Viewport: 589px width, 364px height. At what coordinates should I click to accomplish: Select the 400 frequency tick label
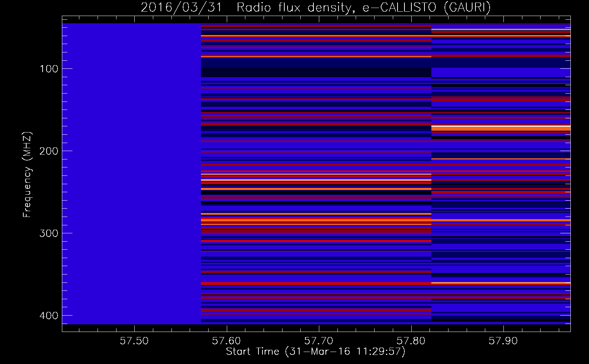(49, 316)
